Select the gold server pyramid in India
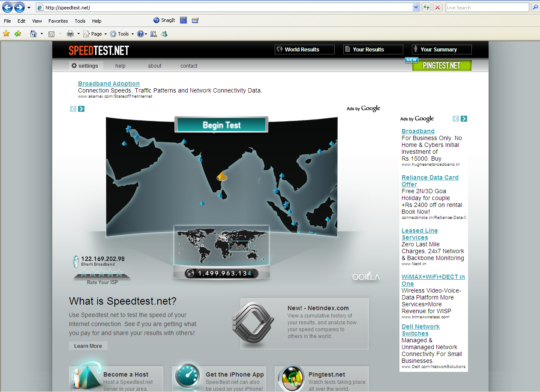 [222, 176]
